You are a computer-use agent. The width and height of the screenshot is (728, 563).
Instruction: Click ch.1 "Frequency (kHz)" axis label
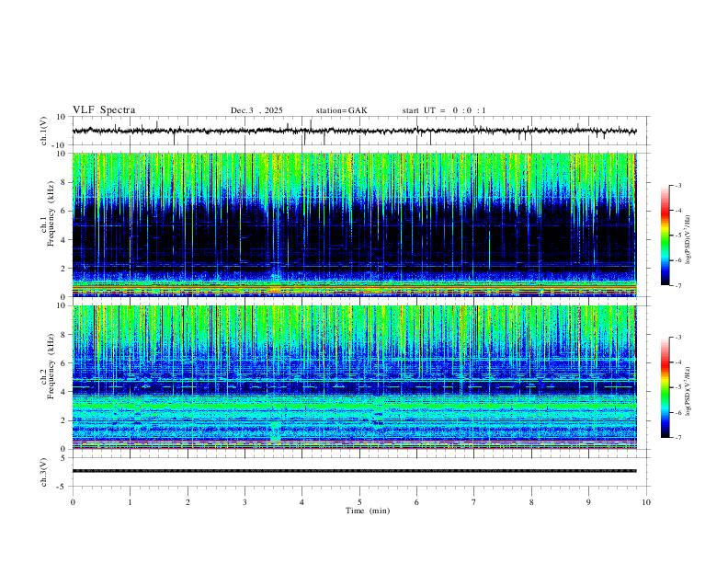point(51,214)
